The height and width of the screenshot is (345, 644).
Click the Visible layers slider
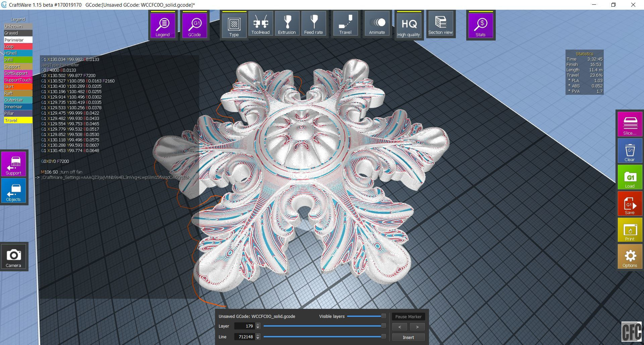pos(366,316)
